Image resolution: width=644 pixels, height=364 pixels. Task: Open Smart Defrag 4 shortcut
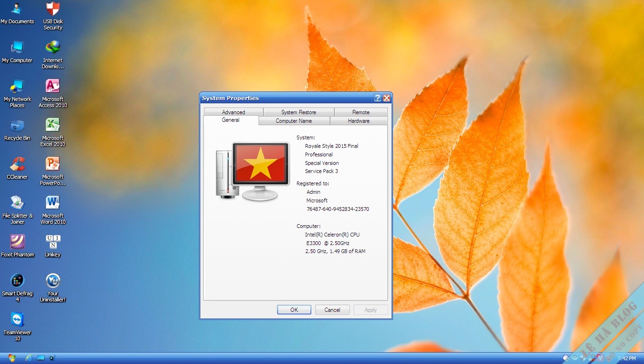(x=18, y=288)
